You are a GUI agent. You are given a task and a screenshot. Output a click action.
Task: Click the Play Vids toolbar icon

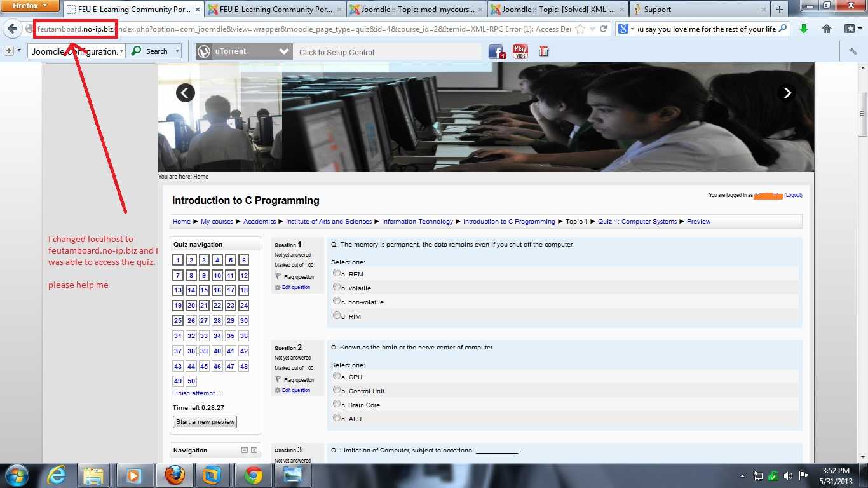coord(520,52)
